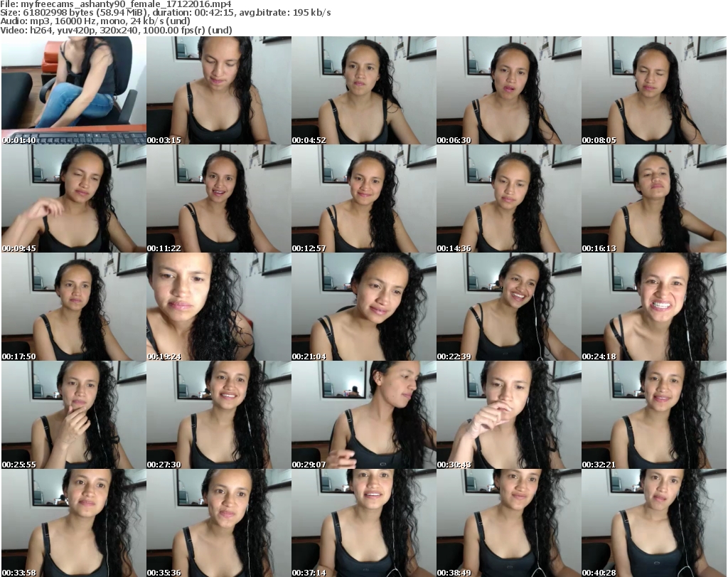
Task: Choose the frame stamped 00:08:05
Action: coord(654,90)
